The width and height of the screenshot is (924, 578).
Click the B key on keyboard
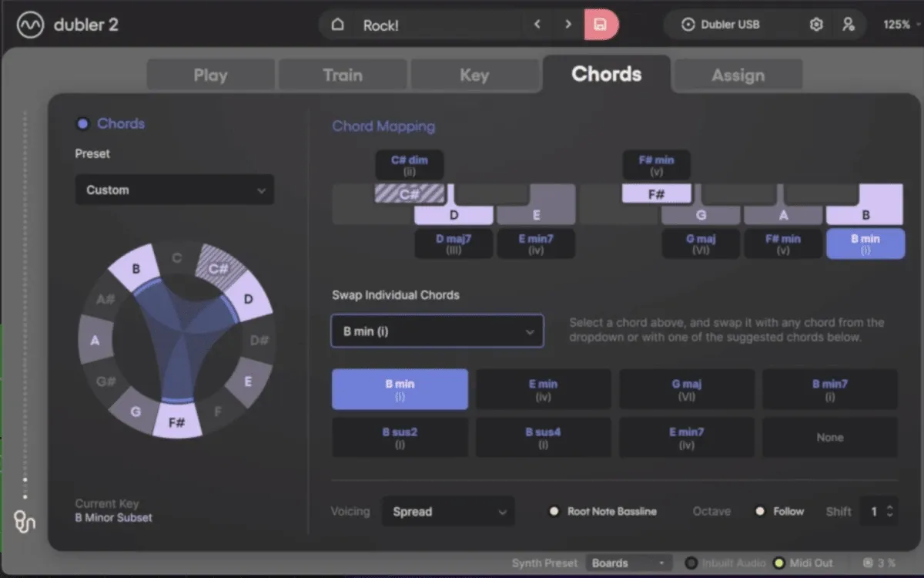click(x=865, y=213)
